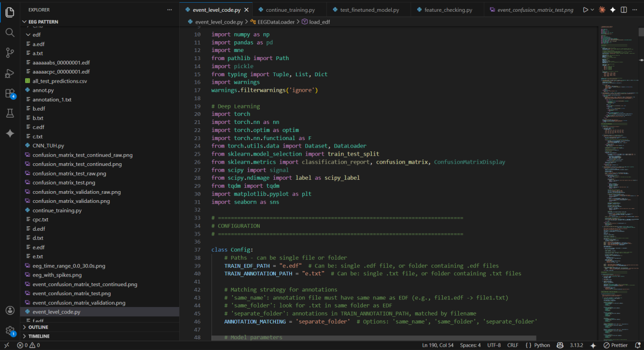Expand the TIMELINE section
This screenshot has width=644, height=350.
click(39, 336)
